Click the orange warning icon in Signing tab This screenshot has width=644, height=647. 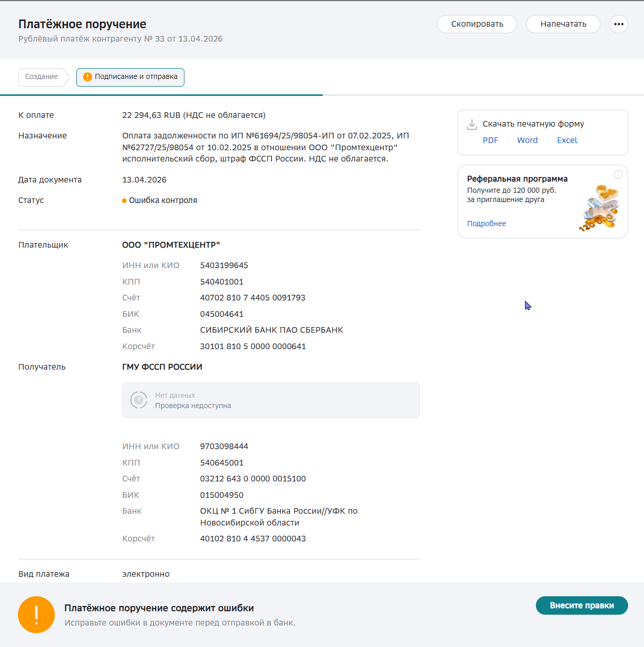88,77
